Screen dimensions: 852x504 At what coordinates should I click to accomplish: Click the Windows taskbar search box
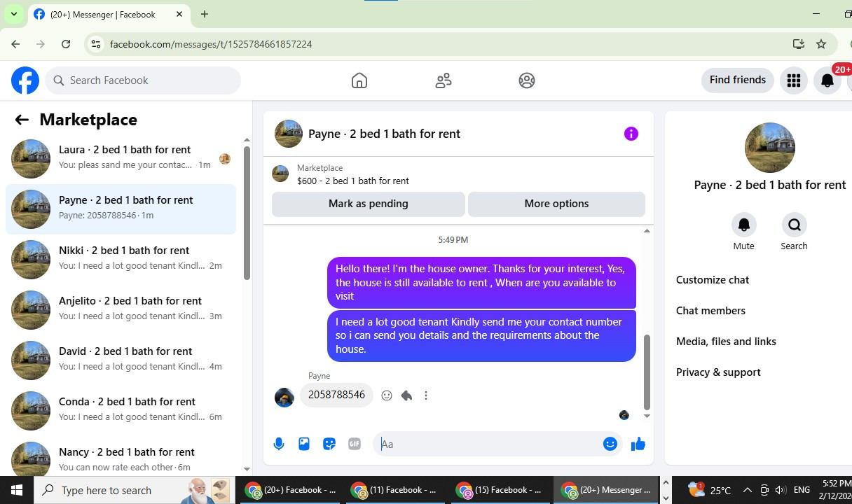[x=134, y=490]
